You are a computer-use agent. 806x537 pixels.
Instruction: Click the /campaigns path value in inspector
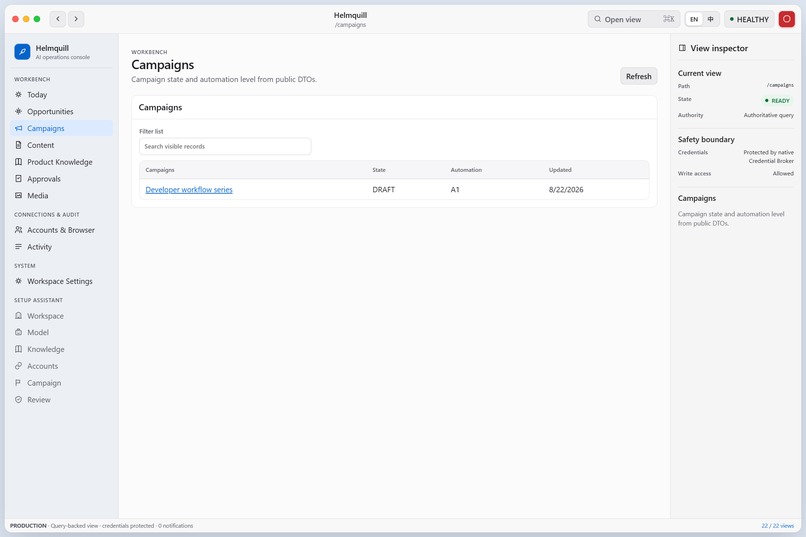coord(780,85)
